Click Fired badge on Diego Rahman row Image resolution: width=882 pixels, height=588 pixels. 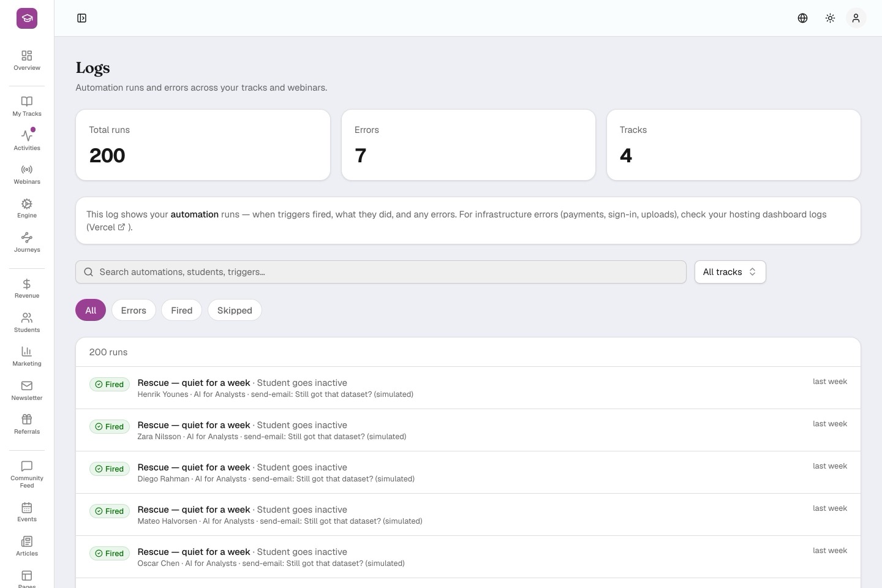click(110, 469)
